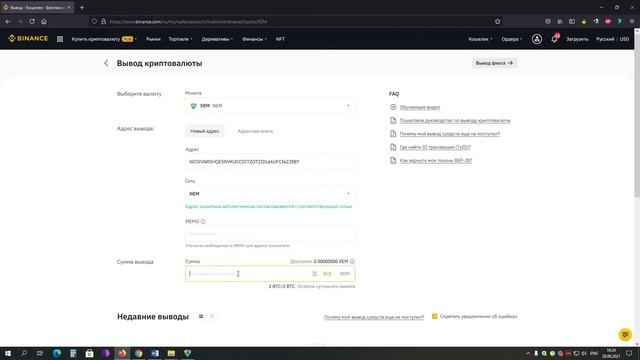Image resolution: width=640 pixels, height=360 pixels.
Task: Switch recent withdrawals to list view
Action: pos(201,316)
